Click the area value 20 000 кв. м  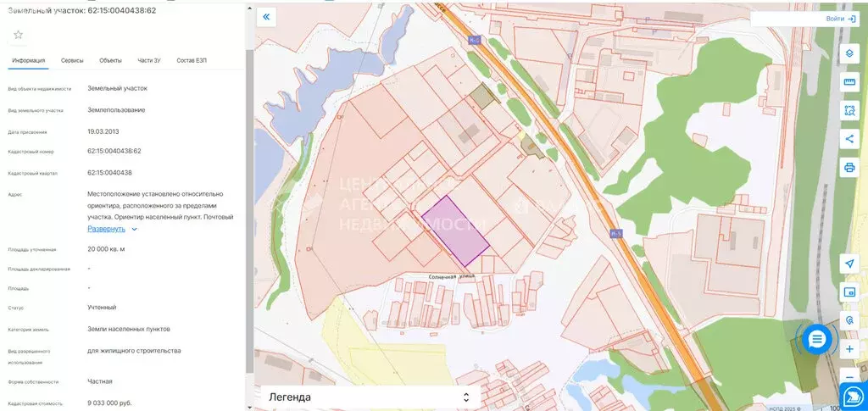(106, 249)
